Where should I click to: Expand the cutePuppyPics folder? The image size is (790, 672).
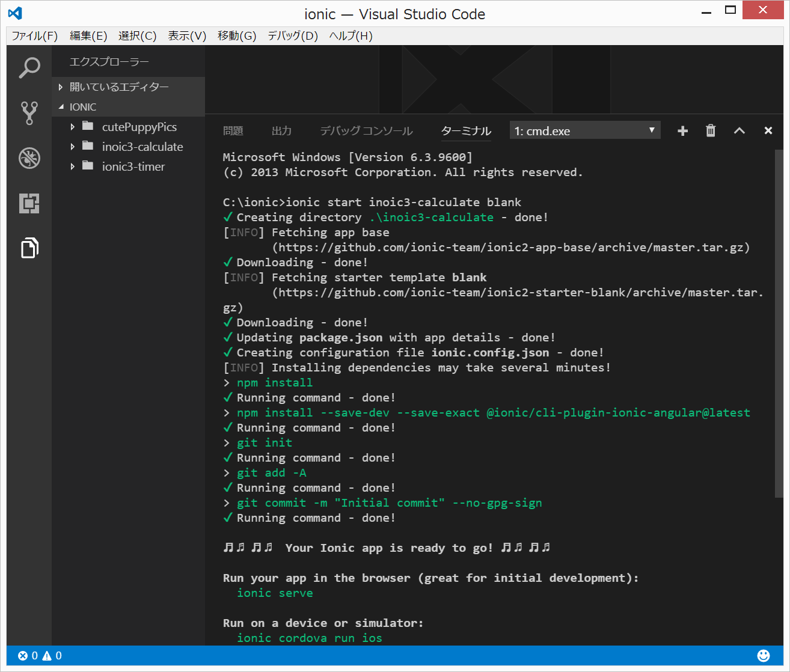(x=139, y=127)
